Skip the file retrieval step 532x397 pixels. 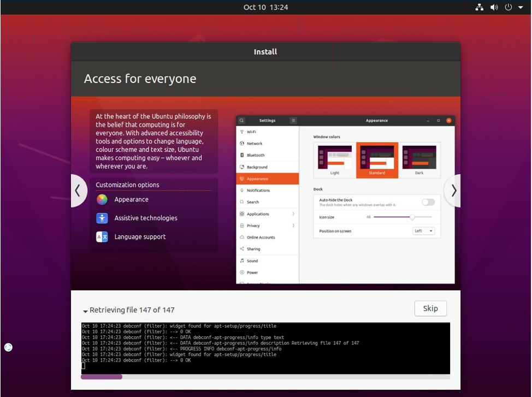click(x=430, y=309)
